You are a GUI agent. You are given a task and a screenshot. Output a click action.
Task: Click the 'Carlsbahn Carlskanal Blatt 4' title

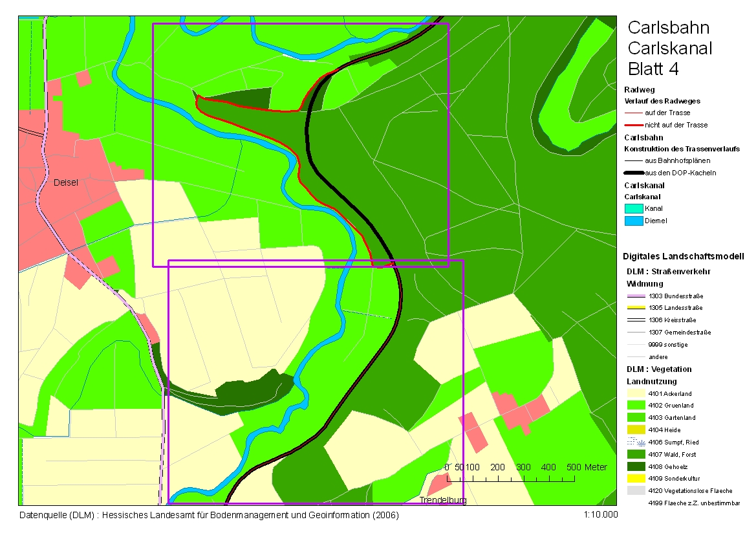[x=669, y=48]
